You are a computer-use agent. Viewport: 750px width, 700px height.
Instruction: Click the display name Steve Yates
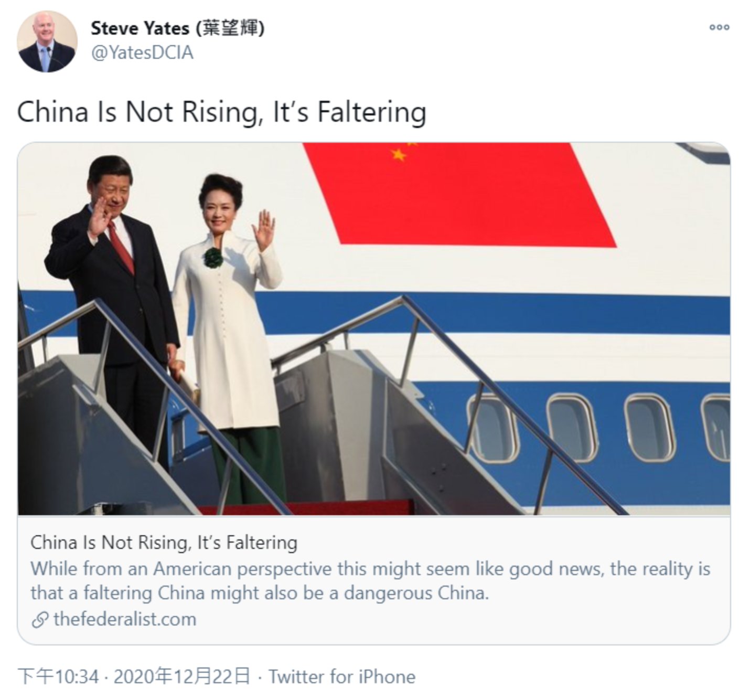pos(140,28)
